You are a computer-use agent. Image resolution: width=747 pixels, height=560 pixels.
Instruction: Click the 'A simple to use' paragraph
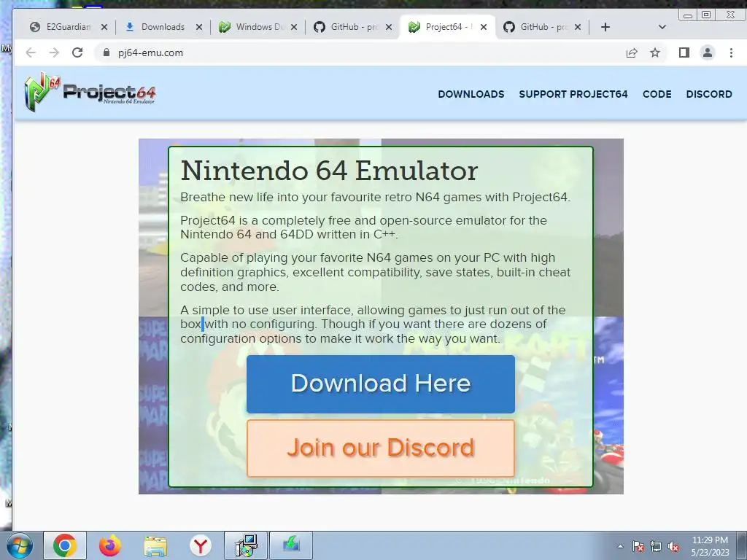(373, 324)
